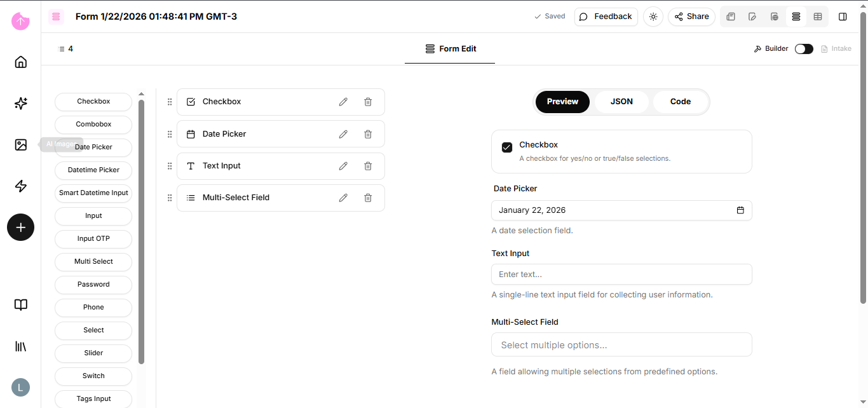868x408 pixels.
Task: Open the AI Image sidebar icon
Action: click(x=21, y=145)
